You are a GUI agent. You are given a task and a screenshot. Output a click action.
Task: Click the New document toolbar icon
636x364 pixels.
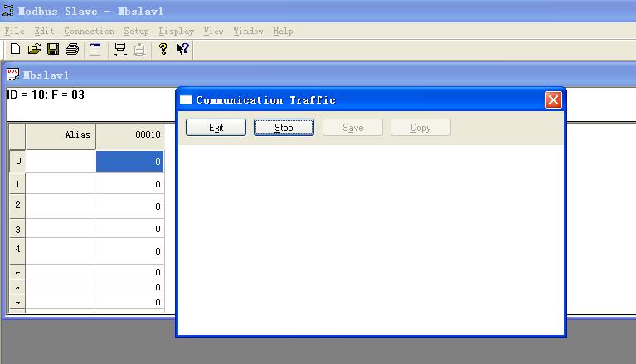point(15,49)
